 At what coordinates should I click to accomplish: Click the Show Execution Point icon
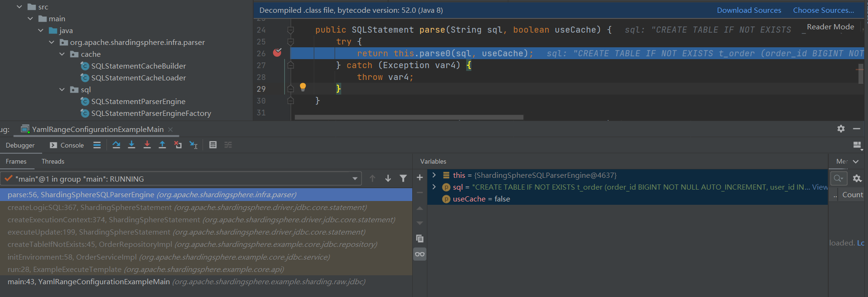97,145
